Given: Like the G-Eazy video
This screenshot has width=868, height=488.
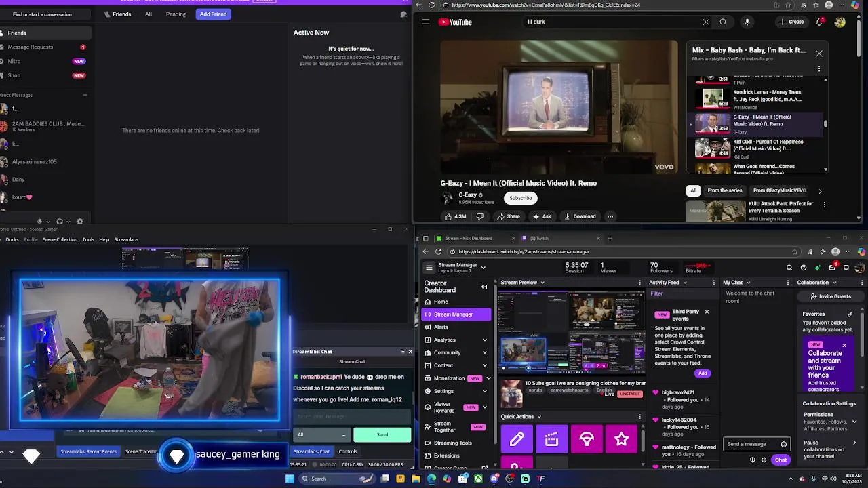Looking at the screenshot, I should tap(455, 216).
